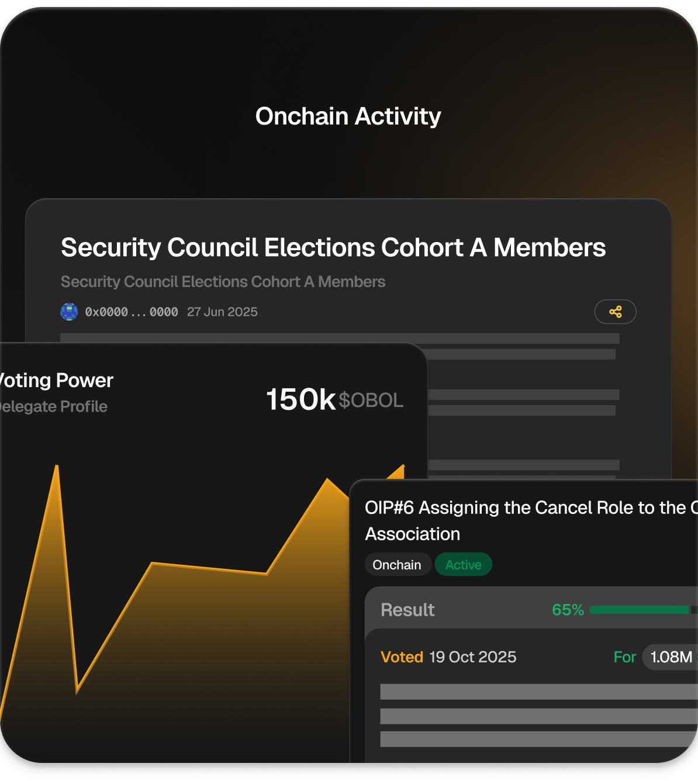Click the Voting Power card title

[57, 381]
